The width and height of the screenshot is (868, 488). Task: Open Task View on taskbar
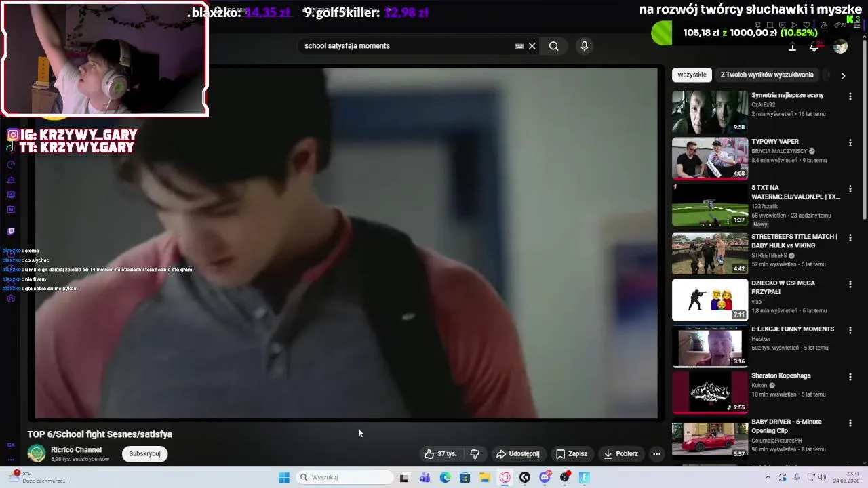click(x=405, y=477)
